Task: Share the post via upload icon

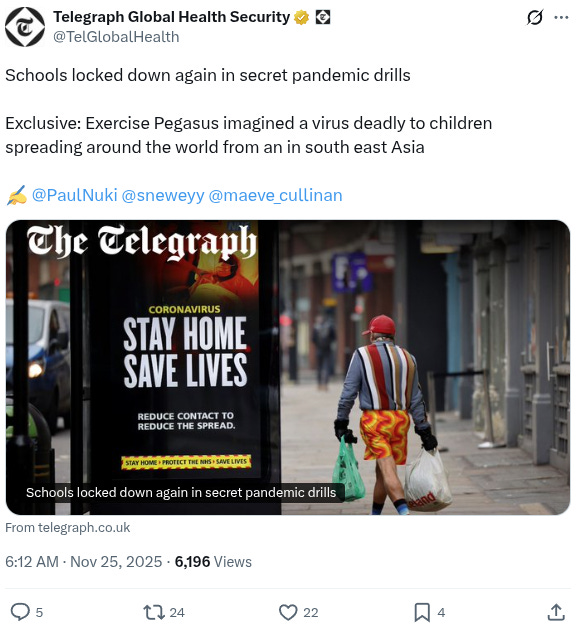Action: [x=556, y=612]
